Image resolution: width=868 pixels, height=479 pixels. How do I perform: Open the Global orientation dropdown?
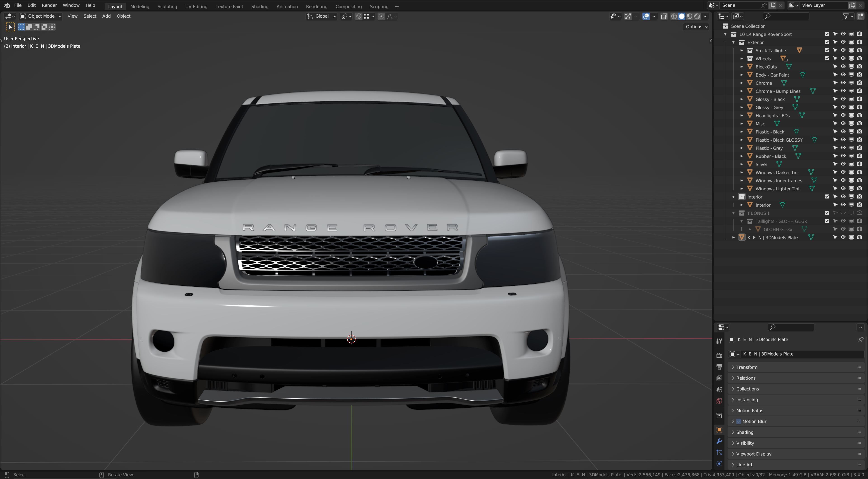[x=321, y=16]
